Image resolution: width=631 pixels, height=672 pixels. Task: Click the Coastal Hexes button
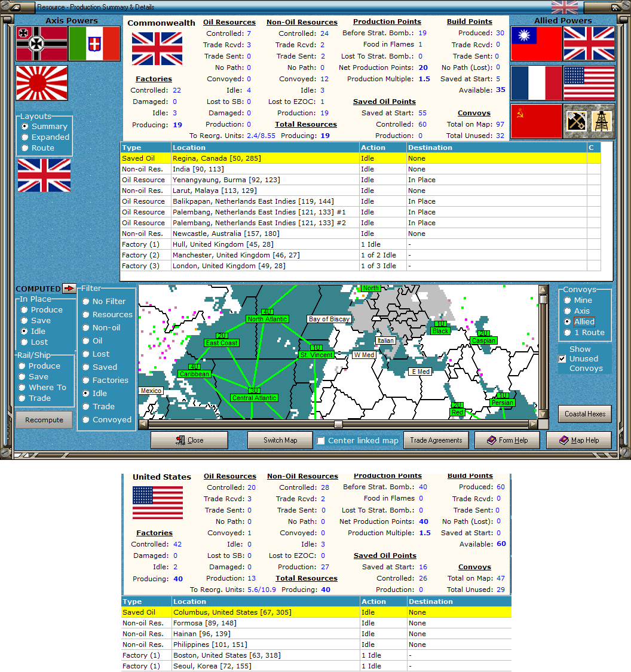point(585,414)
